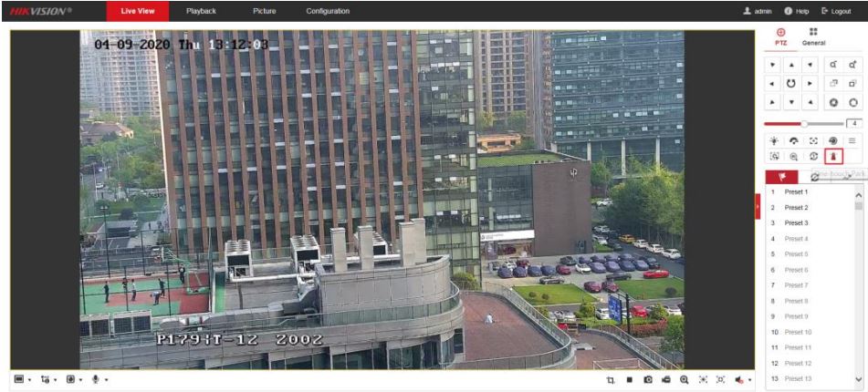Collapse the PTZ side panel via red arrow
The image size is (868, 392).
coord(758,206)
